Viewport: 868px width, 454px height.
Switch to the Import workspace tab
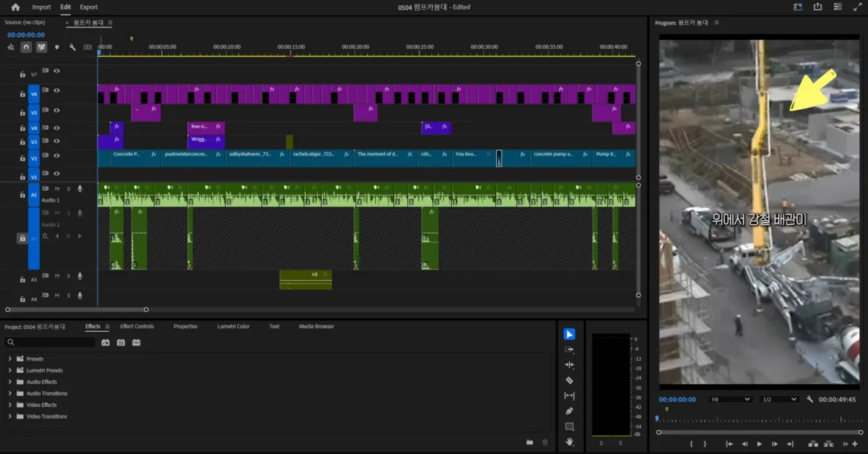pyautogui.click(x=42, y=7)
